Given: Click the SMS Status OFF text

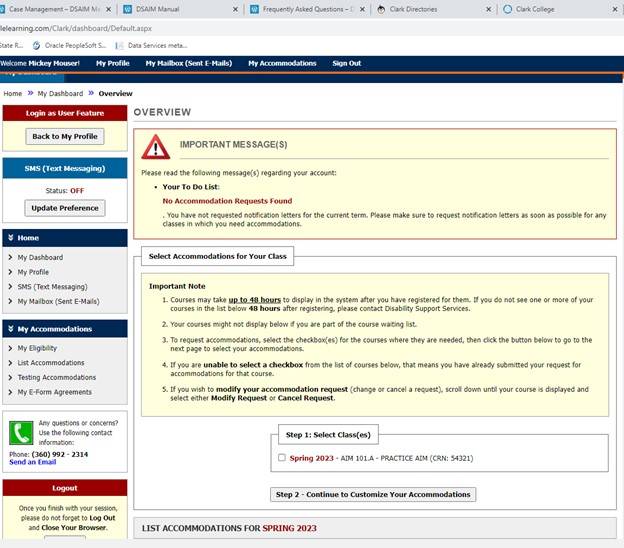Looking at the screenshot, I should (77, 191).
